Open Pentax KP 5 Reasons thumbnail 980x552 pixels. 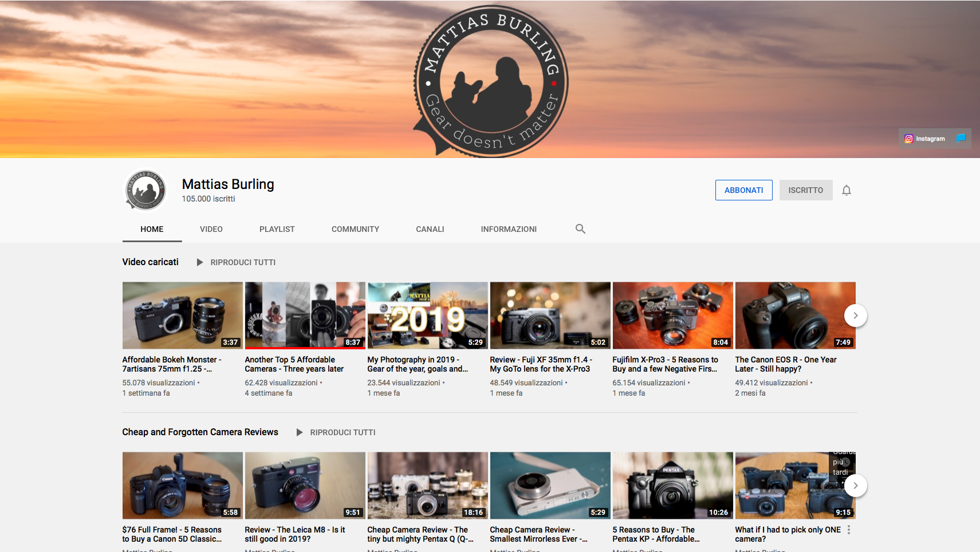click(673, 486)
